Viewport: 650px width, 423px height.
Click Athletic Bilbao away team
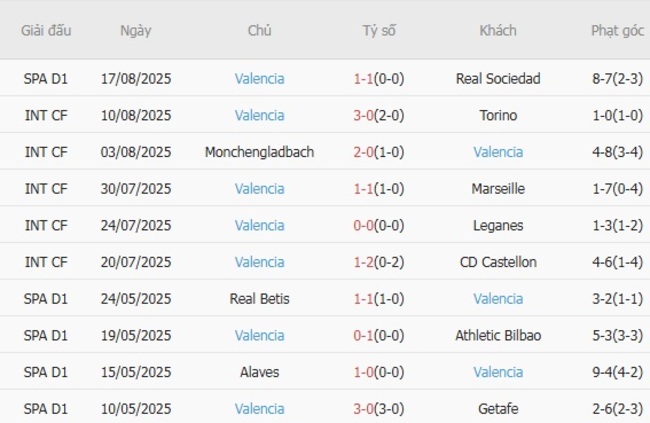497,335
